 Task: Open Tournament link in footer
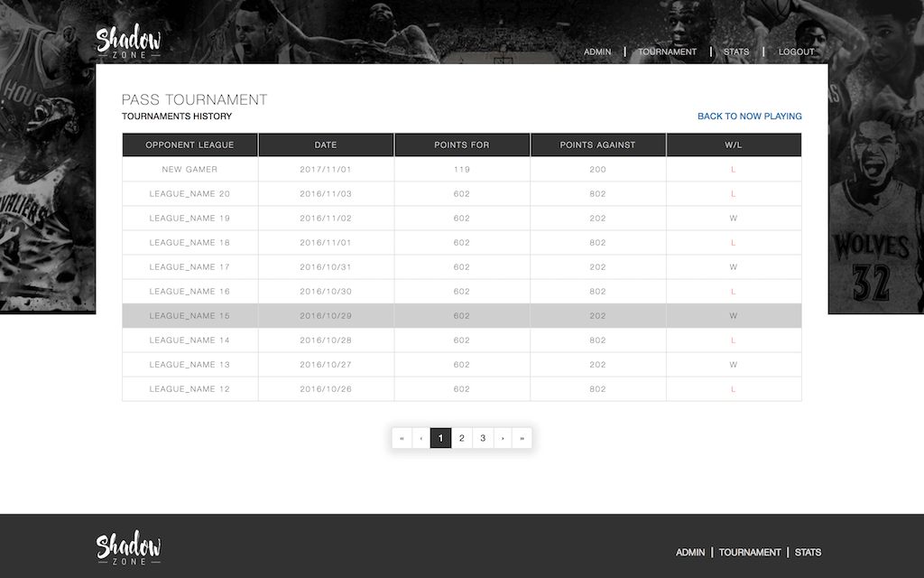coord(750,552)
